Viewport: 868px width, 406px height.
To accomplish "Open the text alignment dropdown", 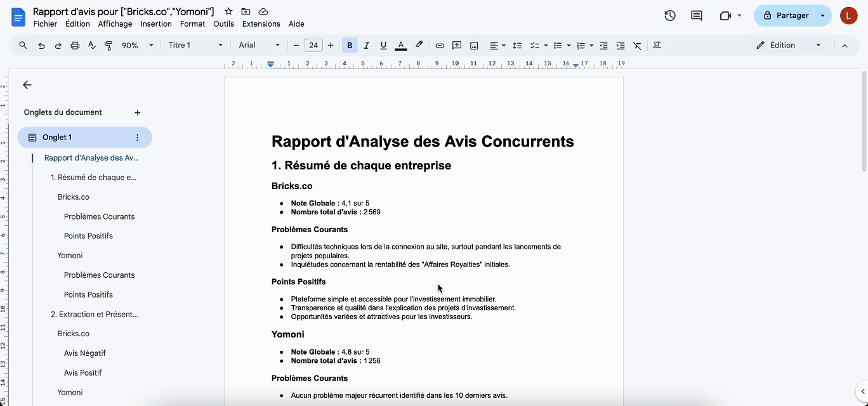I will 497,45.
